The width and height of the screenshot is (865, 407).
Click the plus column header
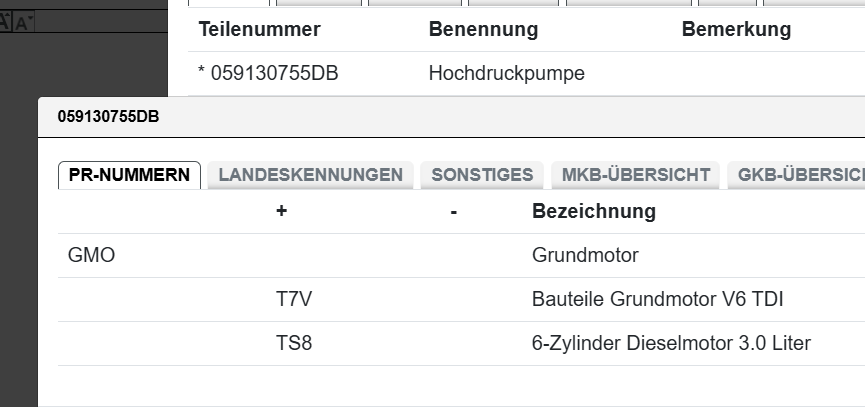pos(282,211)
